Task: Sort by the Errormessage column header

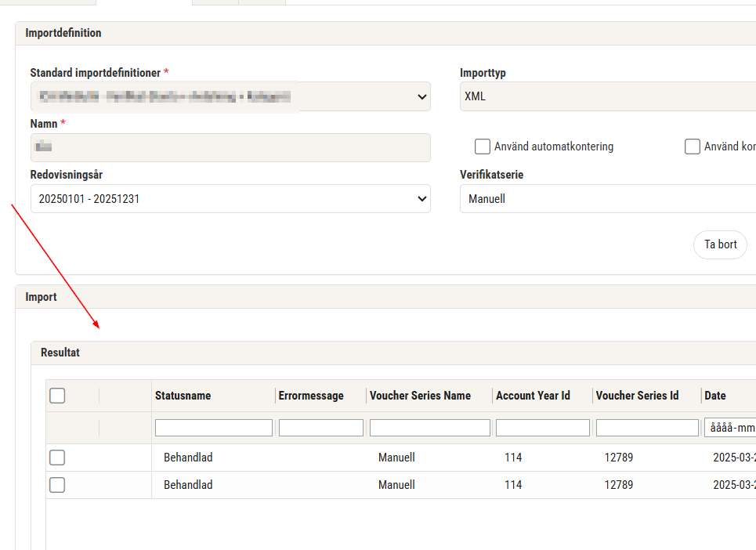Action: pyautogui.click(x=311, y=396)
